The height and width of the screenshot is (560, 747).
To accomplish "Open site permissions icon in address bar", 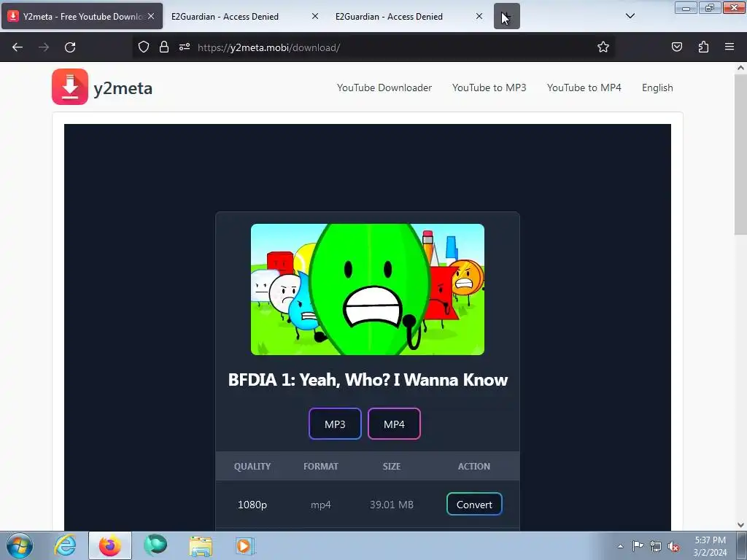I will point(185,47).
